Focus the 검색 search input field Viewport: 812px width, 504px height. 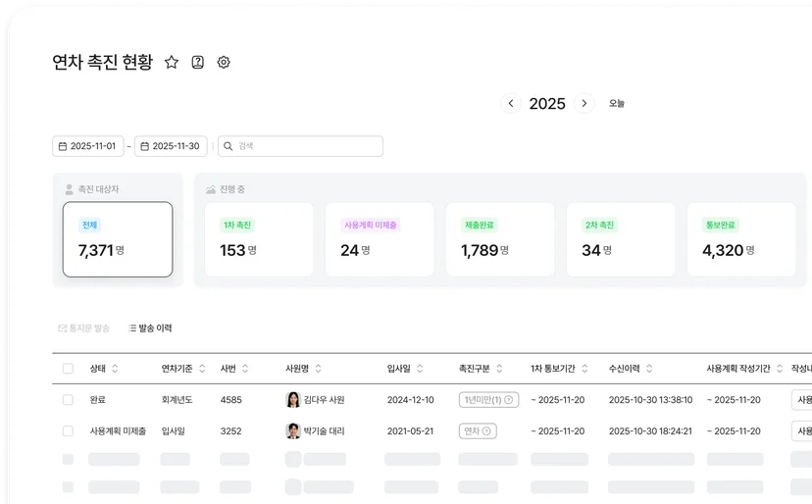(300, 146)
